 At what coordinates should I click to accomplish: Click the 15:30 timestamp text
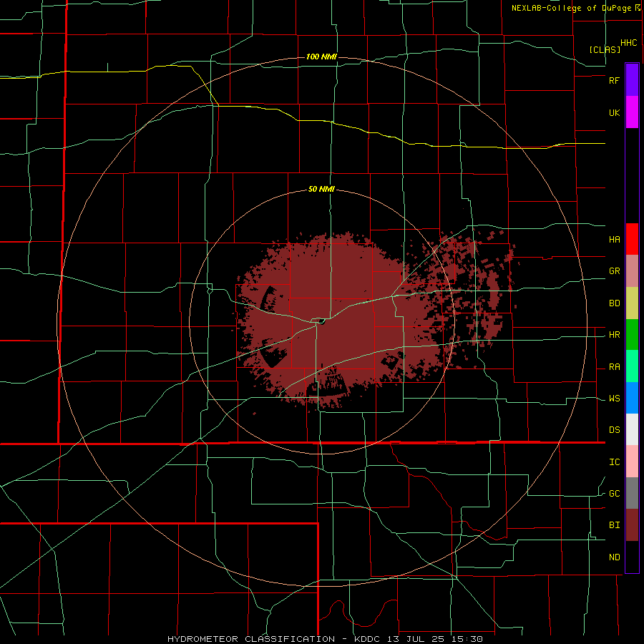(466, 639)
